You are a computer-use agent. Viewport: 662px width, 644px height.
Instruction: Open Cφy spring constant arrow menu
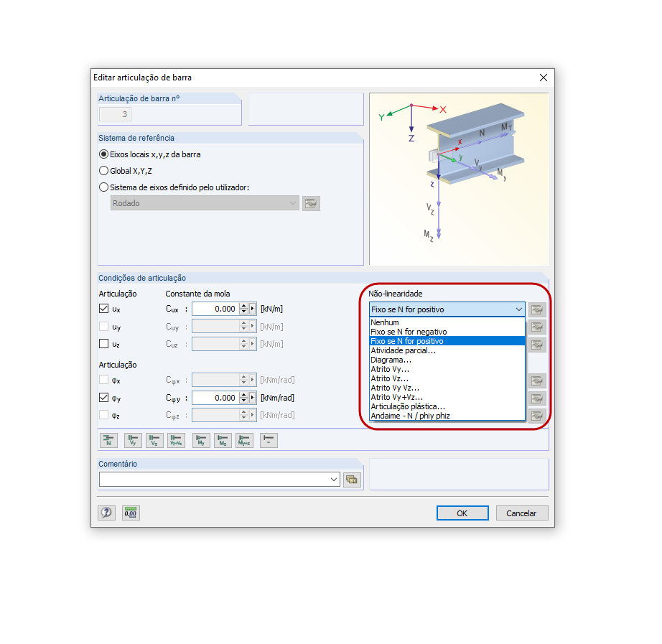click(253, 397)
